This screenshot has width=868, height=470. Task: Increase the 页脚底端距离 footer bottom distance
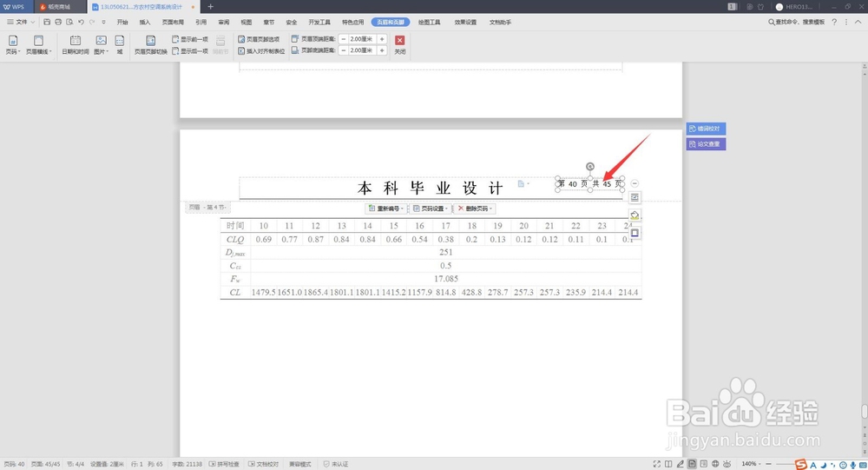click(382, 50)
